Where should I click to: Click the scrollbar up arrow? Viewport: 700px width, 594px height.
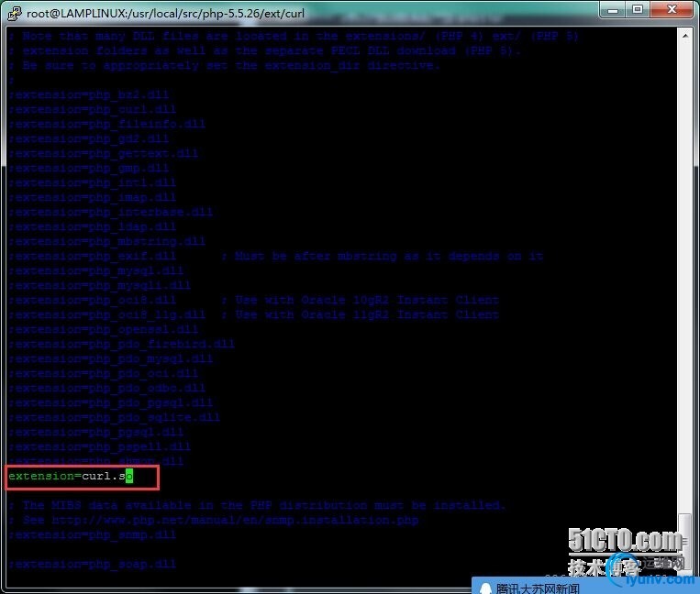click(685, 36)
